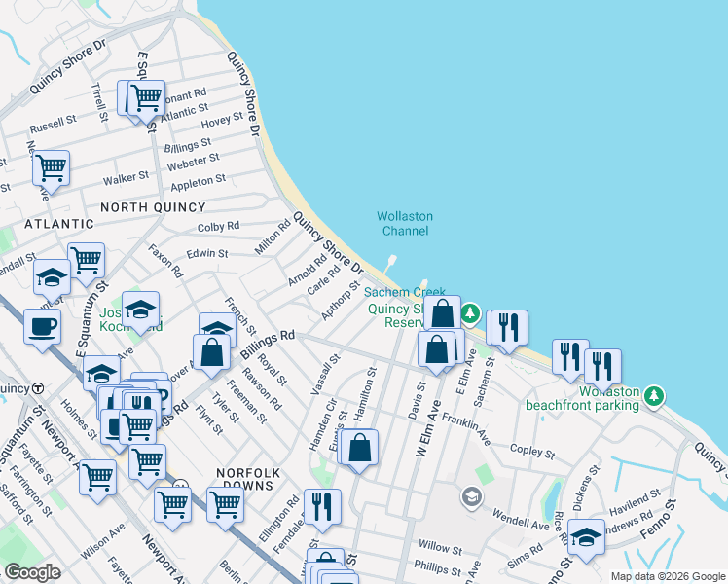This screenshot has width=728, height=584.
Task: Select the school marker at Kochfield park
Action: 141,310
